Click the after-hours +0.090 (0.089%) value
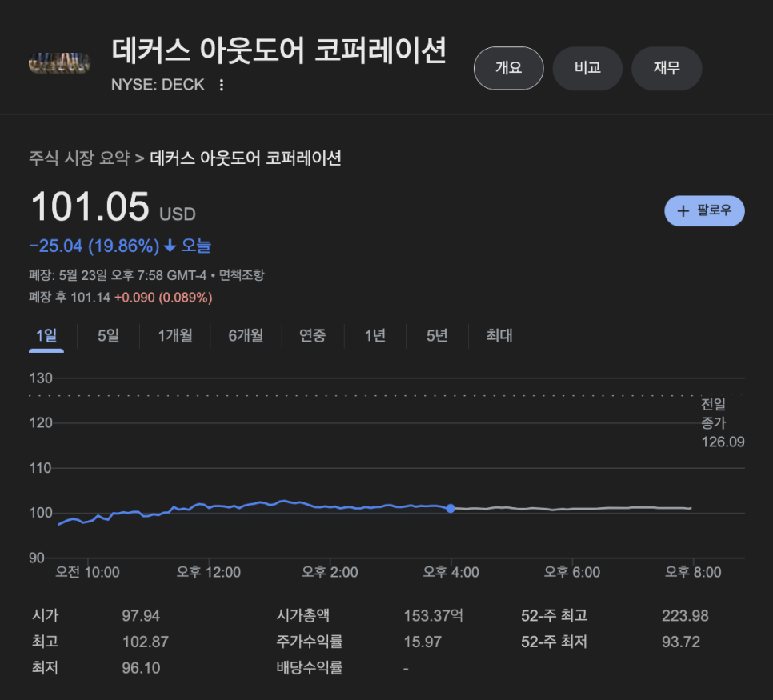 [x=163, y=298]
